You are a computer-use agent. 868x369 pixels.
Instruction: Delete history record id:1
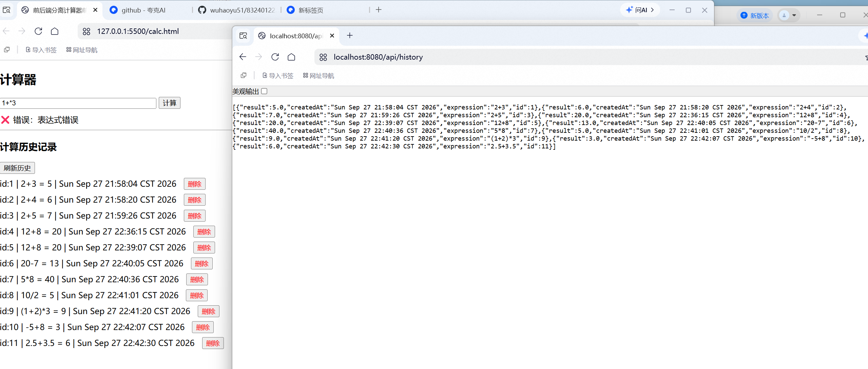pyautogui.click(x=195, y=184)
